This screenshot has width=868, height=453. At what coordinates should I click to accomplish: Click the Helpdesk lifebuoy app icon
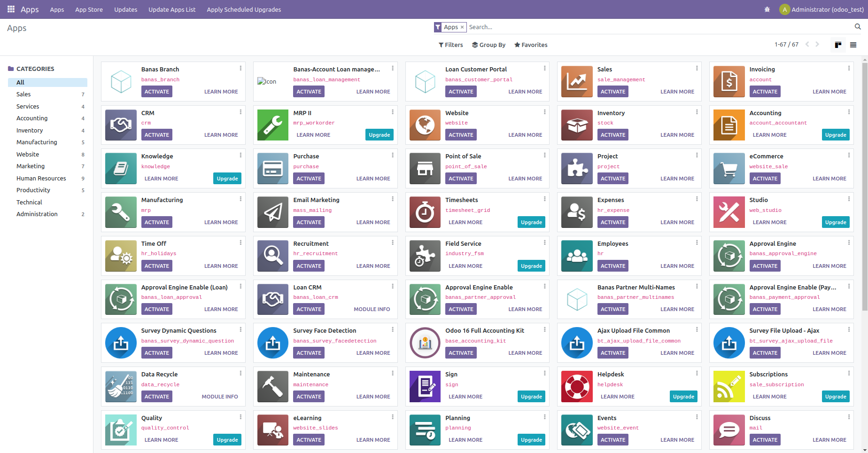pyautogui.click(x=576, y=386)
